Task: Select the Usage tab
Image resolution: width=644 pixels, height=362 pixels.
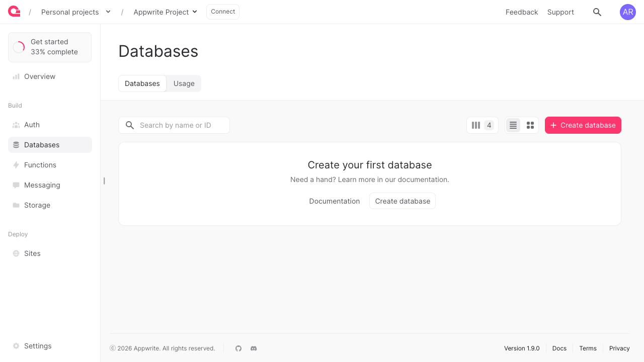Action: pos(184,83)
